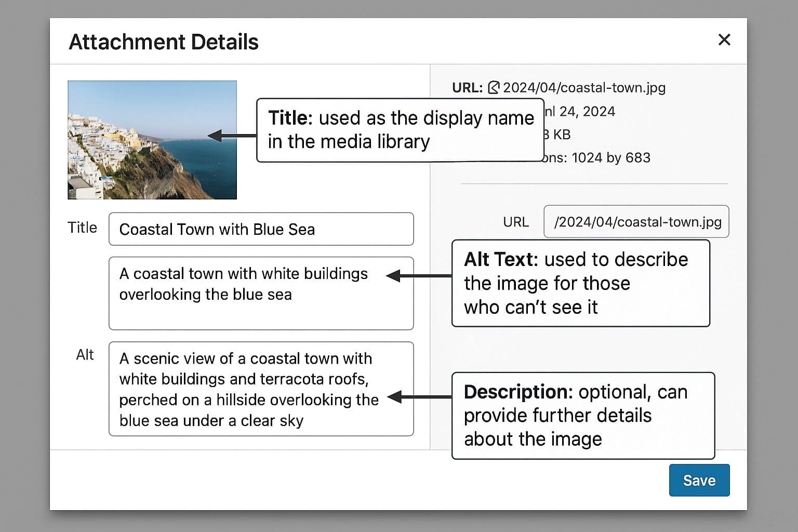Focus the Title field containing Coastal Town
Image resolution: width=798 pixels, height=532 pixels.
pos(261,229)
